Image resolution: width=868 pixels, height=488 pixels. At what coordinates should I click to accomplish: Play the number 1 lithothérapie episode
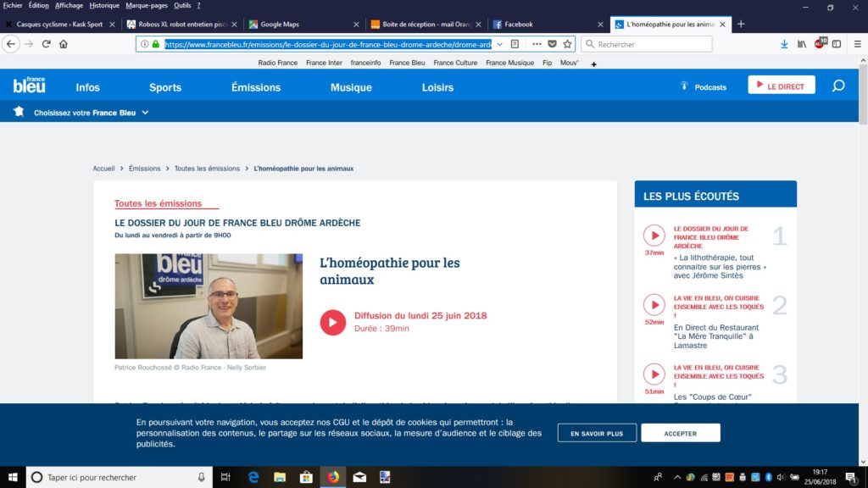tap(654, 236)
